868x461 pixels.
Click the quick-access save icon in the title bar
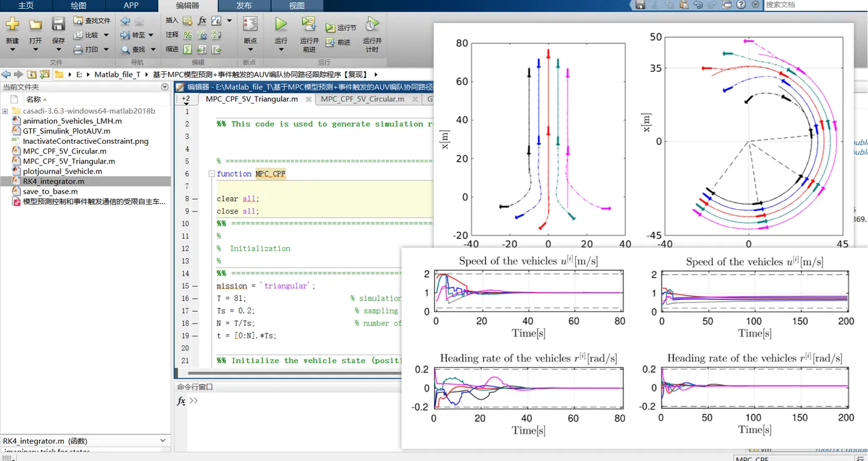point(640,4)
